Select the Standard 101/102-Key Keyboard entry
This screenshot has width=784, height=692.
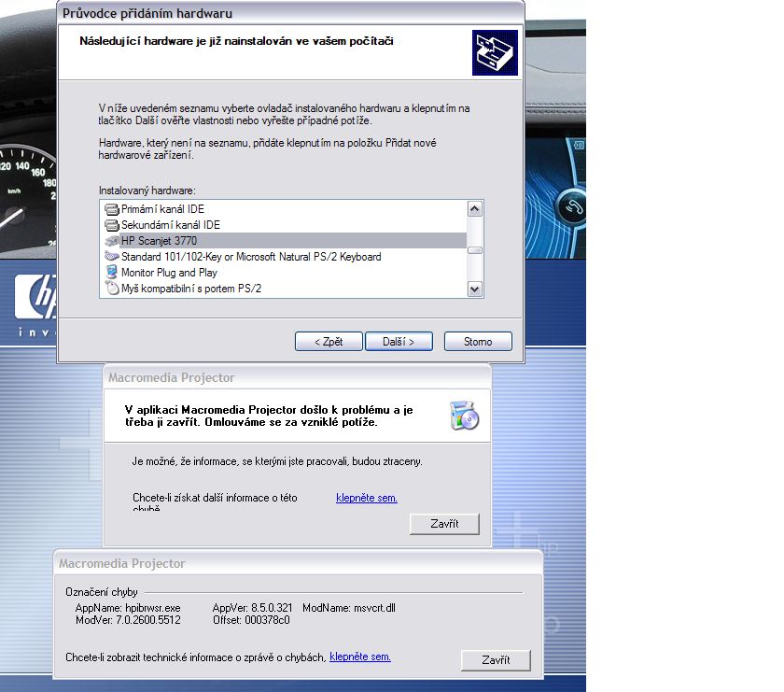[x=285, y=257]
